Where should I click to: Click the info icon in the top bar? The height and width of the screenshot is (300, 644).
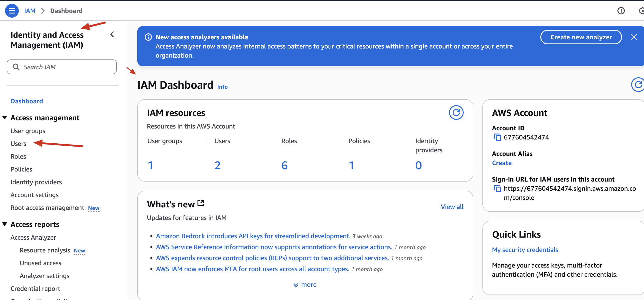621,11
